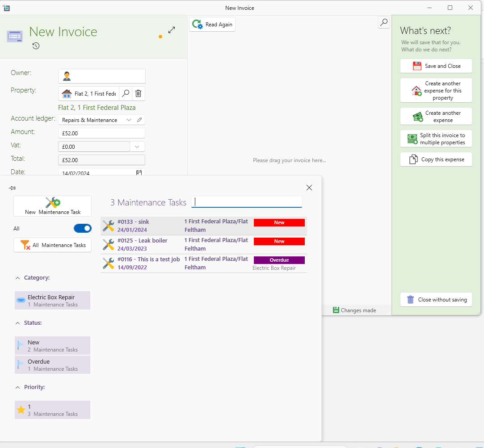
Task: Click the New status badge on #0125
Action: [x=279, y=241]
